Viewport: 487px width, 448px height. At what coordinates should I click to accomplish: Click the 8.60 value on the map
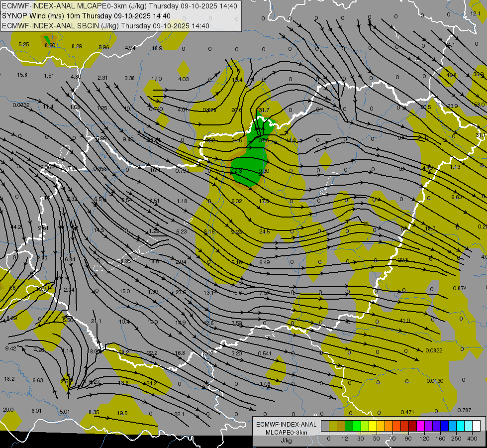pyautogui.click(x=50, y=45)
